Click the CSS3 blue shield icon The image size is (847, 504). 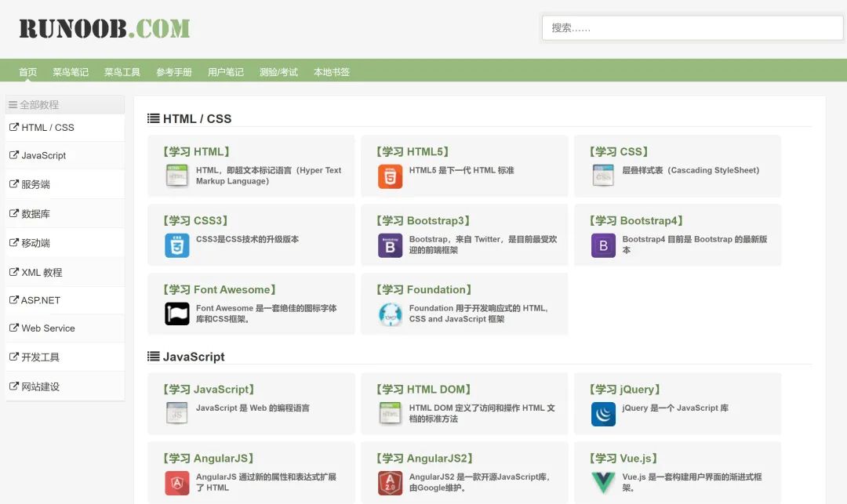(176, 245)
